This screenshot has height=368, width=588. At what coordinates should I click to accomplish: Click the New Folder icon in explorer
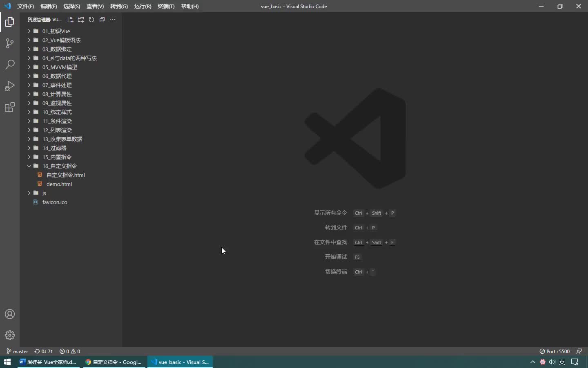pos(81,20)
